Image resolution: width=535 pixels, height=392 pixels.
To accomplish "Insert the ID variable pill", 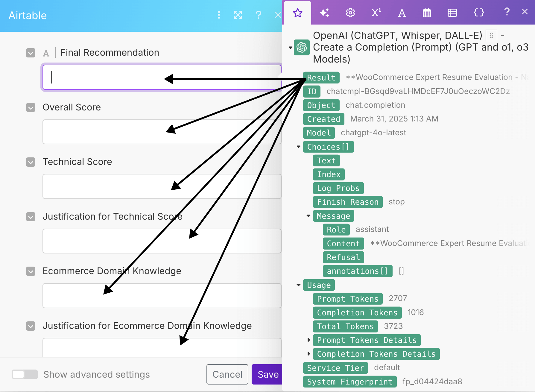I will pyautogui.click(x=311, y=91).
